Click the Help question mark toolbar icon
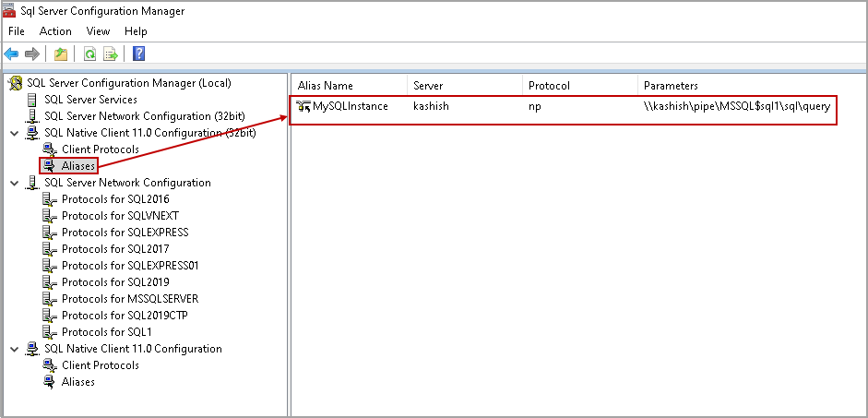This screenshot has height=418, width=868. 139,54
